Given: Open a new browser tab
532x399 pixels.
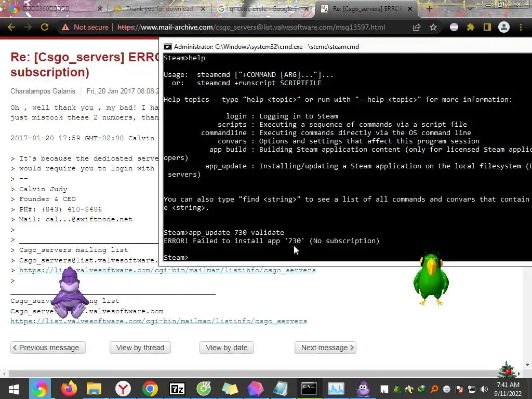Looking at the screenshot, I should coord(429,9).
